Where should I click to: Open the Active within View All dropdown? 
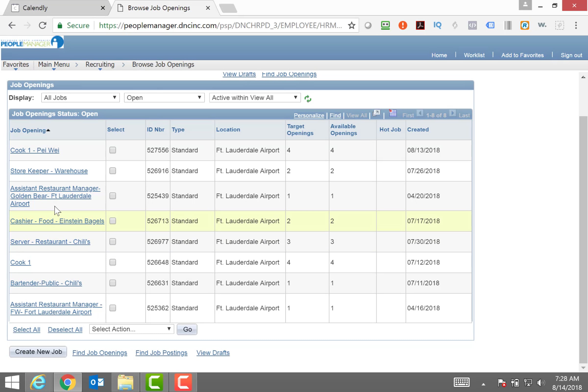click(255, 98)
